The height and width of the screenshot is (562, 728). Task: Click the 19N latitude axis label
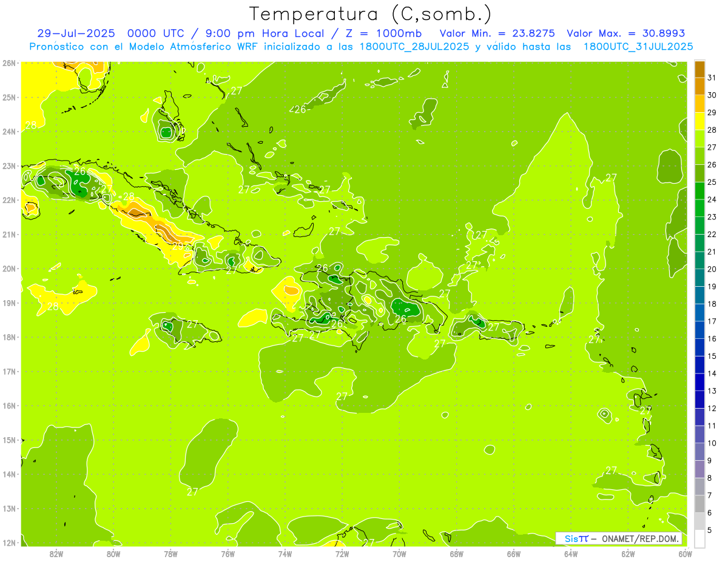coord(9,303)
